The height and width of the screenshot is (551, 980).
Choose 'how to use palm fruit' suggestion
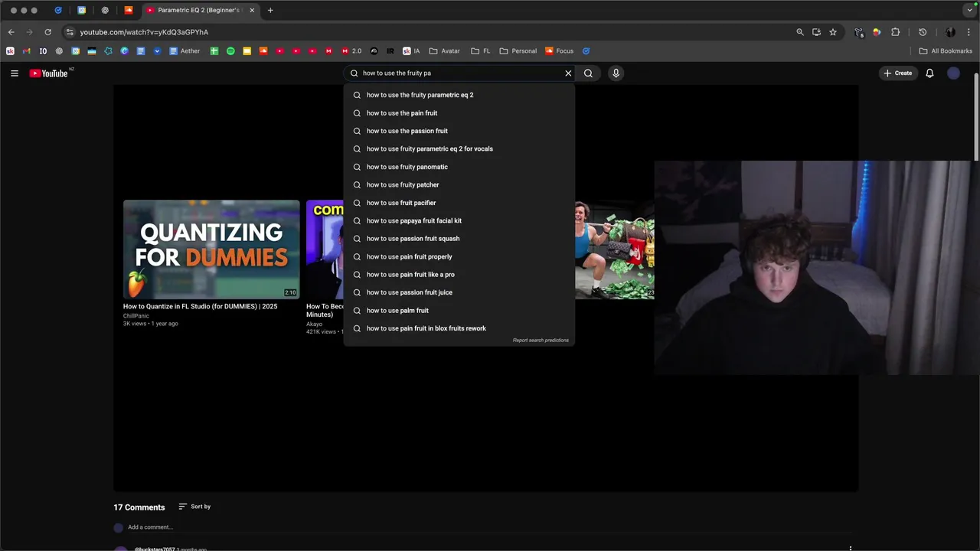tap(459, 311)
